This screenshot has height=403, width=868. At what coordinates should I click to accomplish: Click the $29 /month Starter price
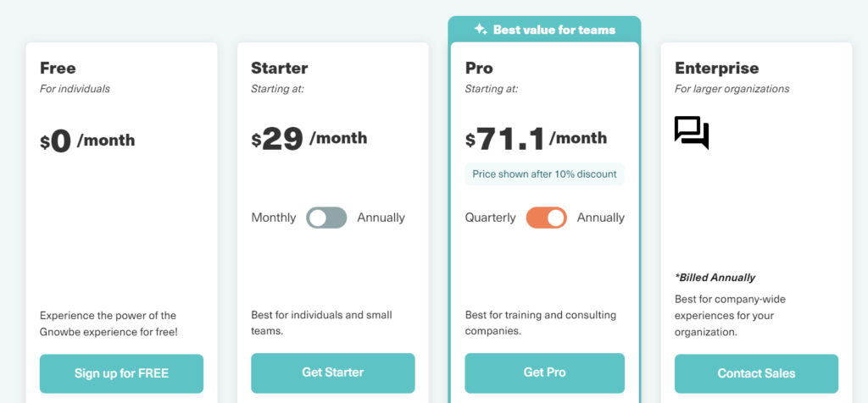click(x=309, y=139)
